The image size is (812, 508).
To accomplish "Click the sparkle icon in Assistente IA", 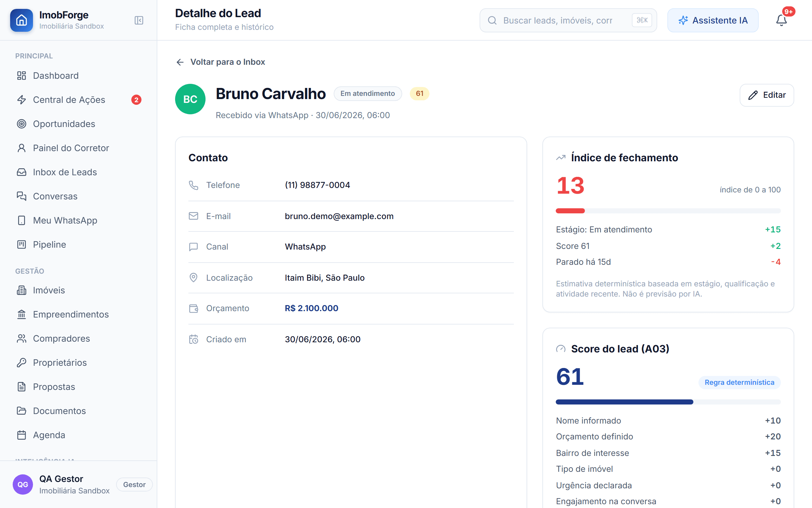I will click(x=683, y=21).
